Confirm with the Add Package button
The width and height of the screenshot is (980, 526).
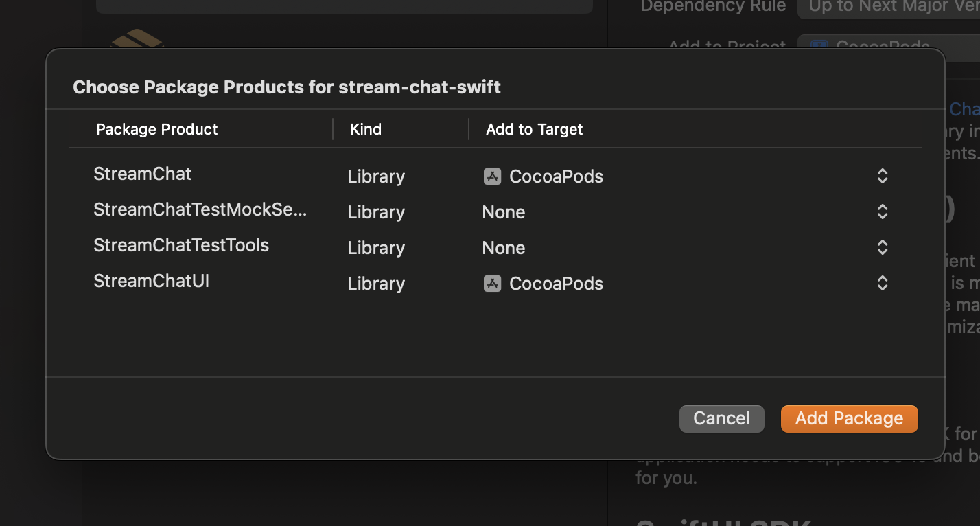pos(849,418)
